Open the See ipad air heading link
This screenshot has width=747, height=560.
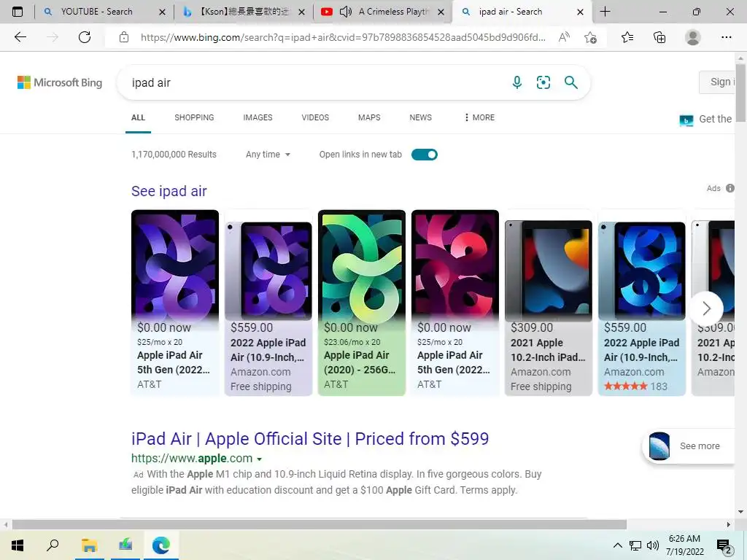(169, 191)
